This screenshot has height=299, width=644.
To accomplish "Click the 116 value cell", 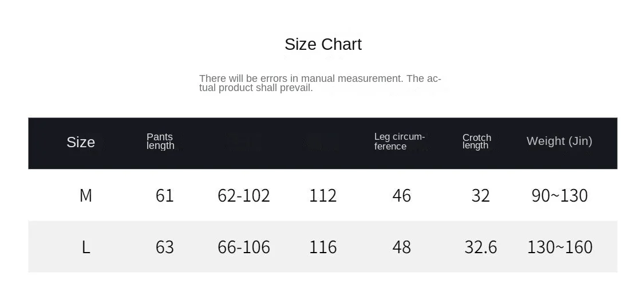I will [x=323, y=247].
